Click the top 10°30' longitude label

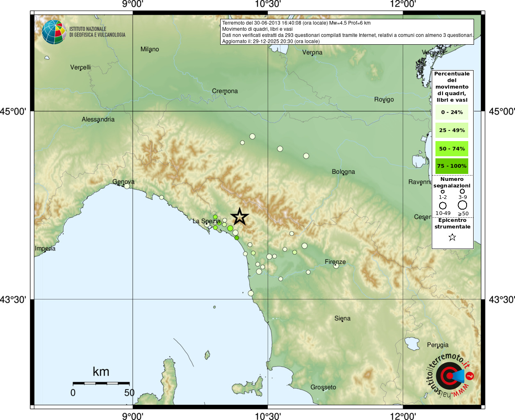pyautogui.click(x=268, y=4)
